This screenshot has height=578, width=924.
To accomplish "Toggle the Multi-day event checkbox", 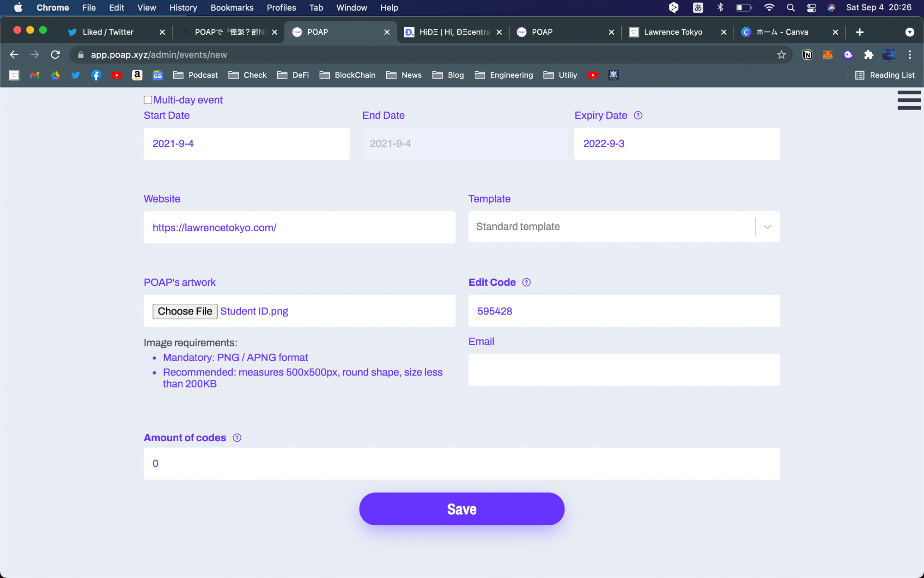I will click(148, 100).
